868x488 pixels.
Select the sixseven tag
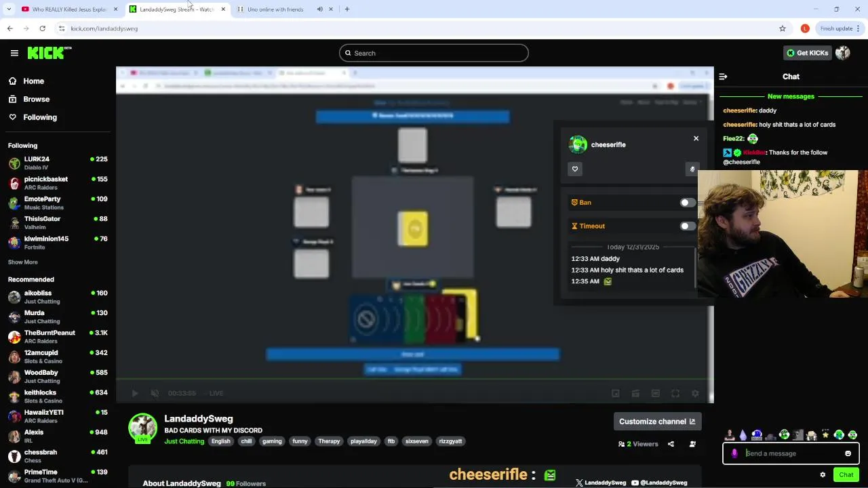tap(416, 441)
